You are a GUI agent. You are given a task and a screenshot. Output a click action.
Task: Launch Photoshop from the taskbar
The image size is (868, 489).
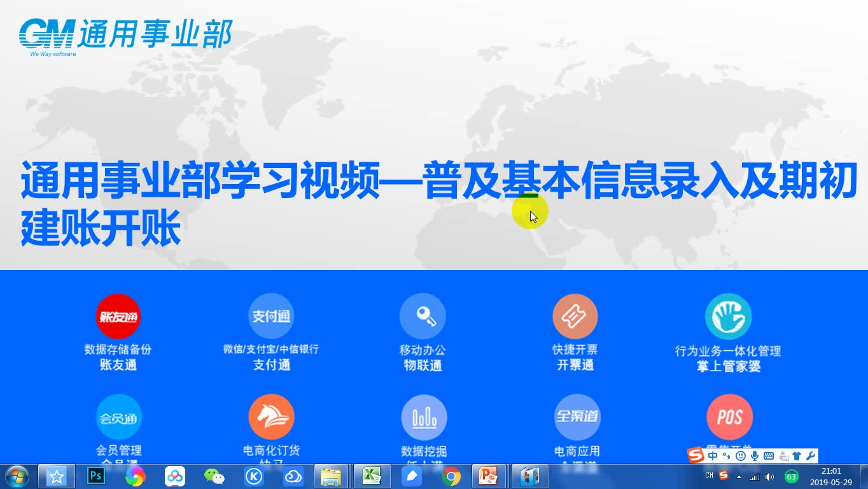point(96,476)
